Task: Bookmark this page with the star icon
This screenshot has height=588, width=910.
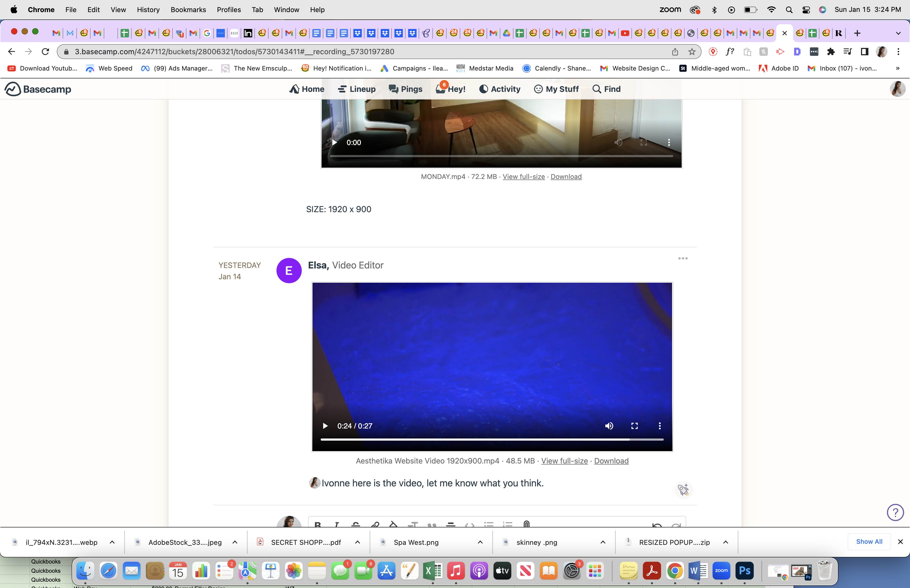Action: 691,52
